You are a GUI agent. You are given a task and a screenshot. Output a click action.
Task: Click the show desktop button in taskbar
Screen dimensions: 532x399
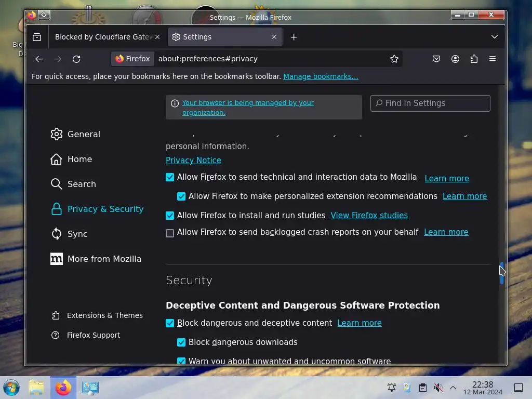coord(518,388)
